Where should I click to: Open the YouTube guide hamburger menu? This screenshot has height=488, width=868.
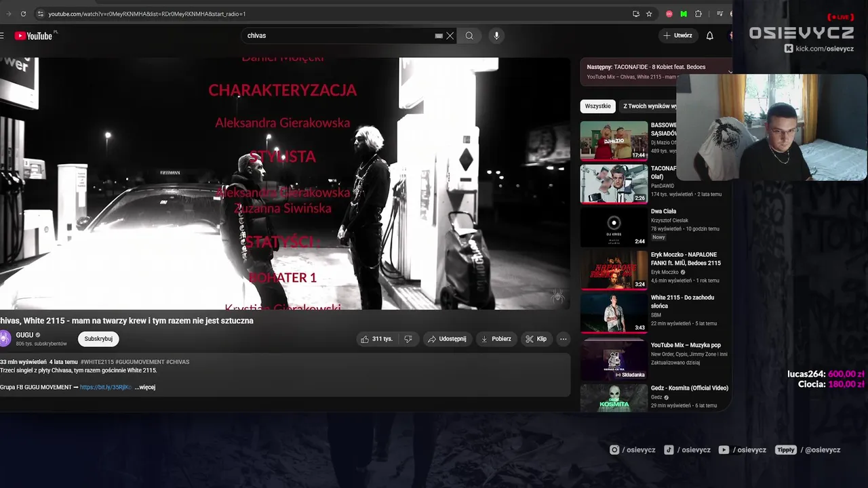[x=2, y=36]
